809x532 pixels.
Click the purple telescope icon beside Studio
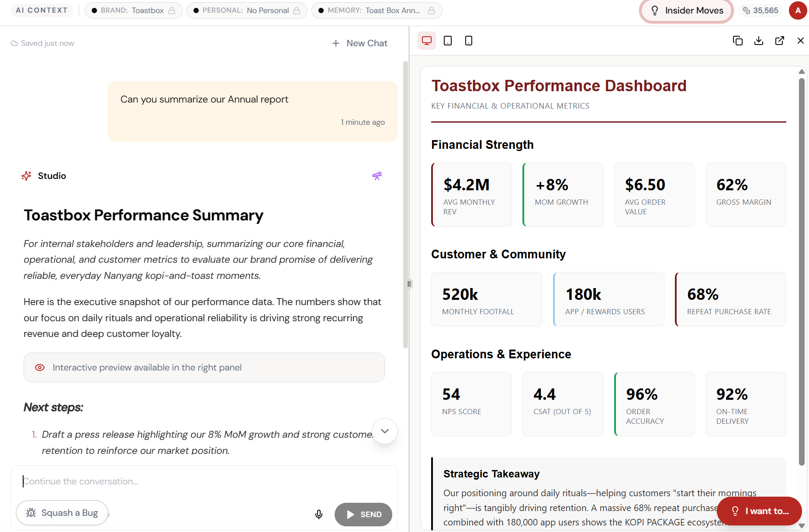click(377, 176)
